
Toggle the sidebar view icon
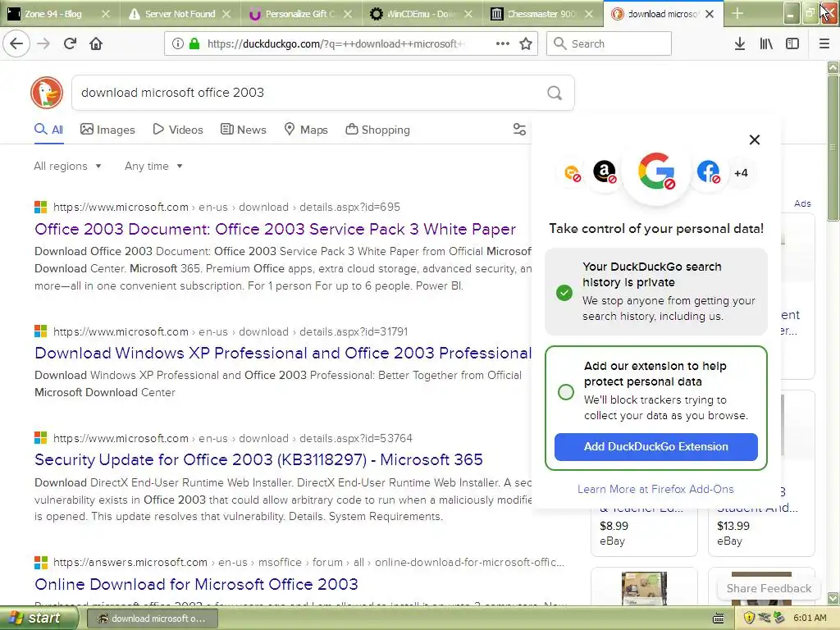tap(792, 43)
